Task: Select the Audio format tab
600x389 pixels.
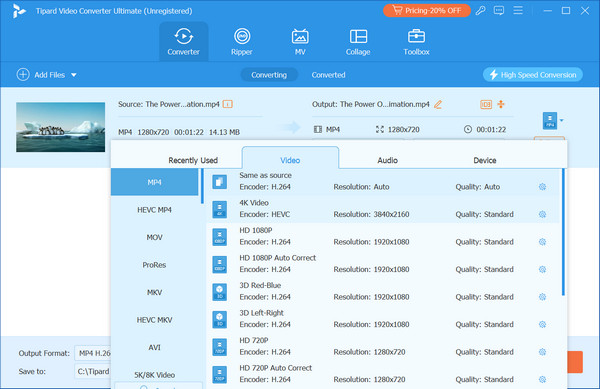Action: pyautogui.click(x=387, y=160)
